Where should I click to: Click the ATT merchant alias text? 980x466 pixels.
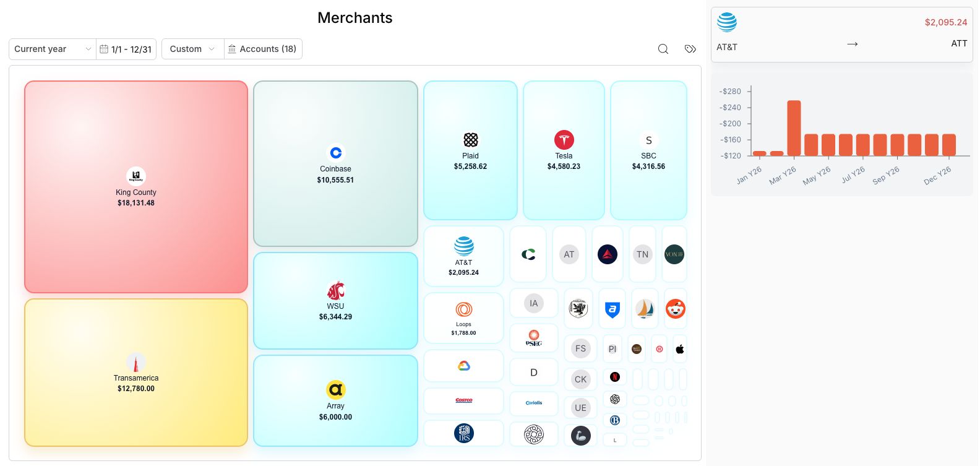pos(959,43)
